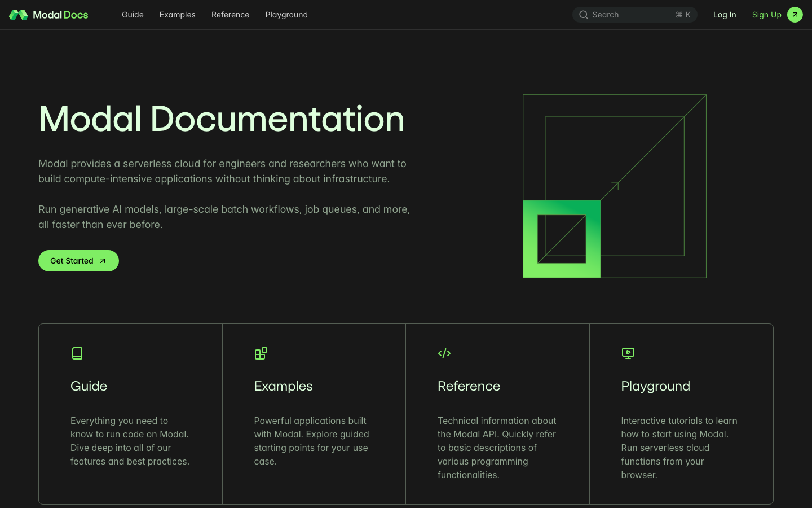Click the Sign Up link text

pos(766,15)
